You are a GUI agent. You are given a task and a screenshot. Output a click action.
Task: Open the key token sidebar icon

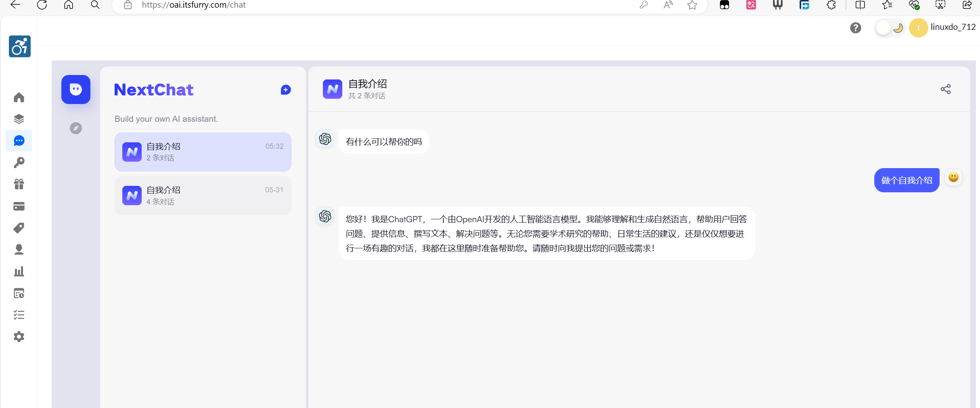[19, 162]
